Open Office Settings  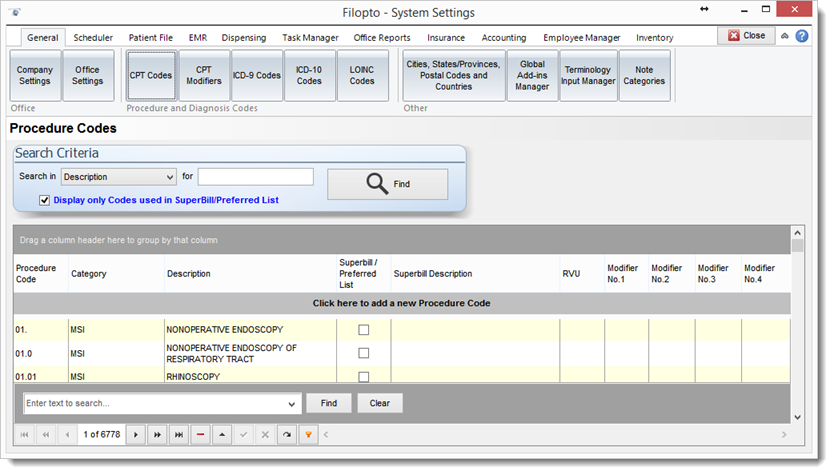[x=88, y=75]
